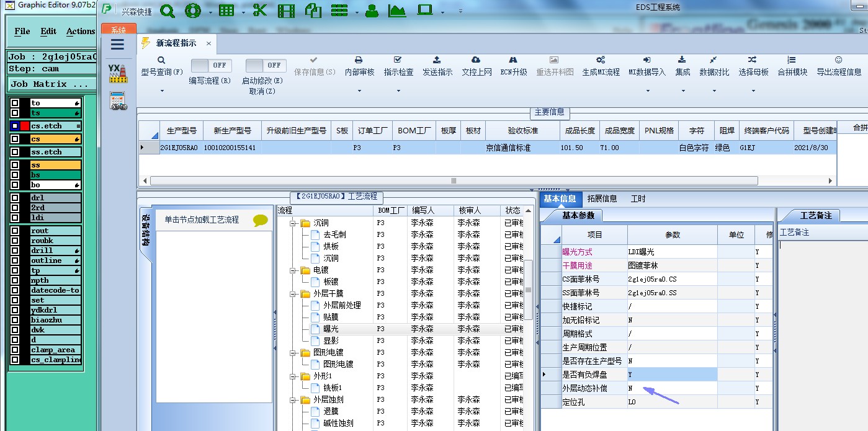Click 选择母板 shuffle tool
The height and width of the screenshot is (431, 868).
click(753, 66)
